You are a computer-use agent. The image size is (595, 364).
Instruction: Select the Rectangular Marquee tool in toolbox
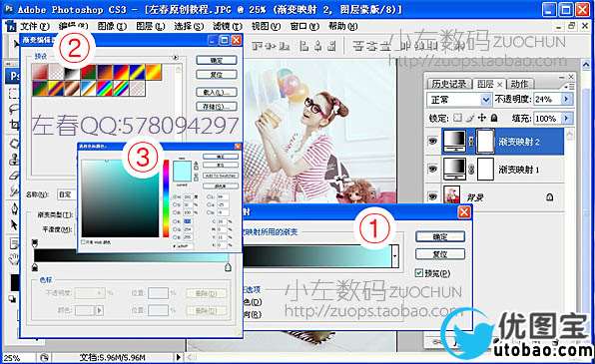coord(13,94)
